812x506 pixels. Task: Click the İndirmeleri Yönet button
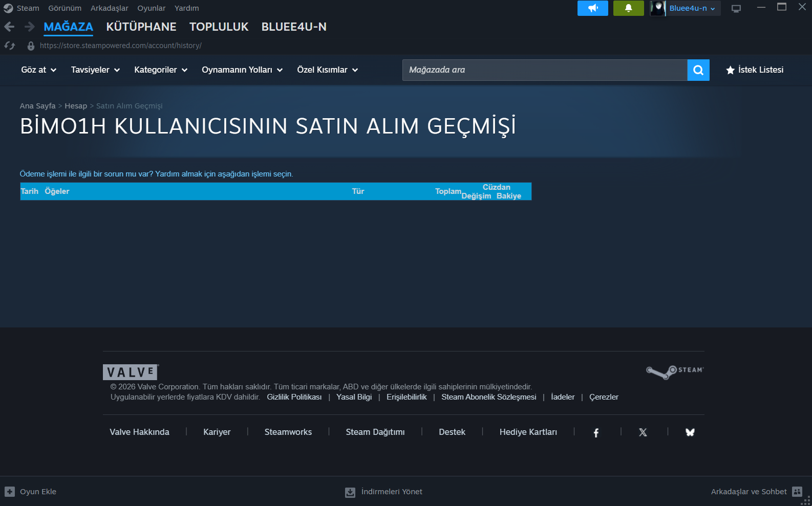tap(384, 492)
